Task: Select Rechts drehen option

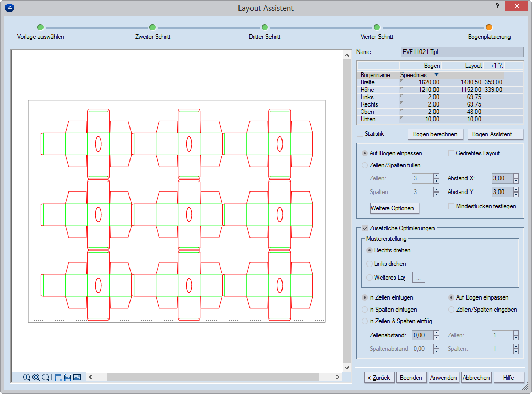Action: (370, 250)
